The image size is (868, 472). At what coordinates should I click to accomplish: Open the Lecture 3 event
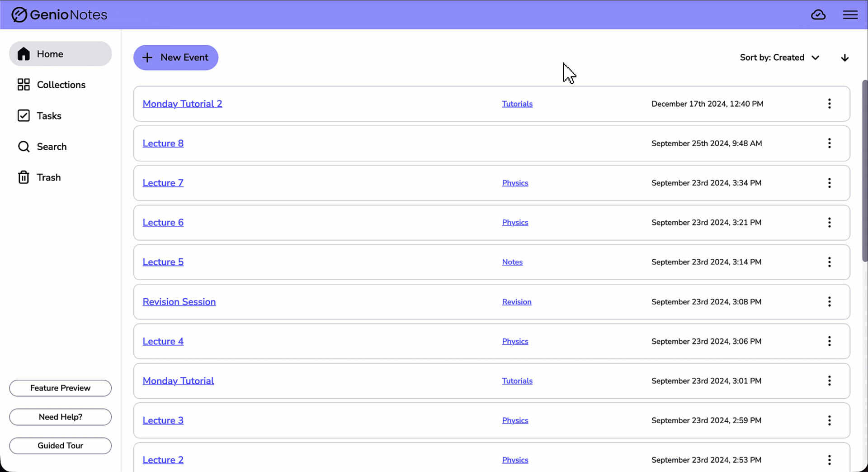click(x=163, y=420)
